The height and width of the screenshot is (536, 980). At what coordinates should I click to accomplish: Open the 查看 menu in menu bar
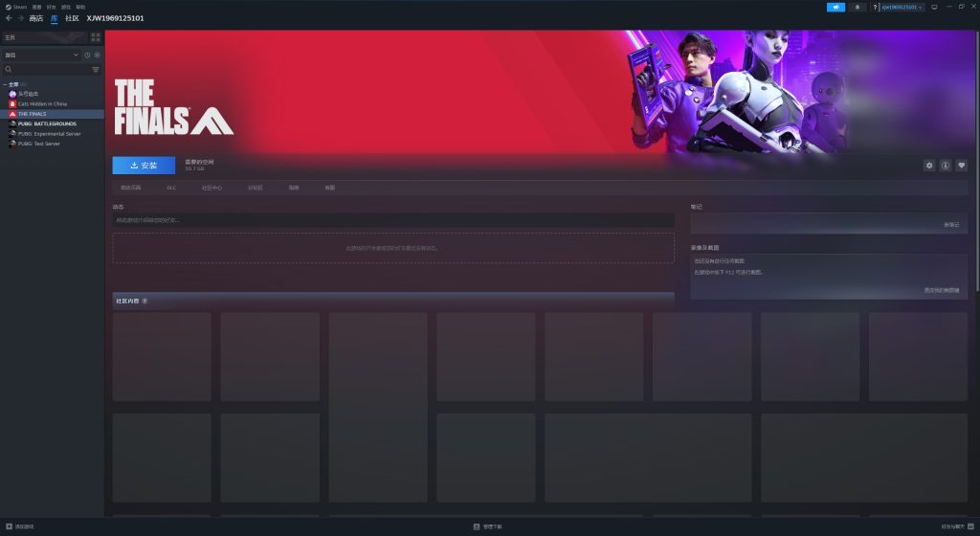coord(37,7)
